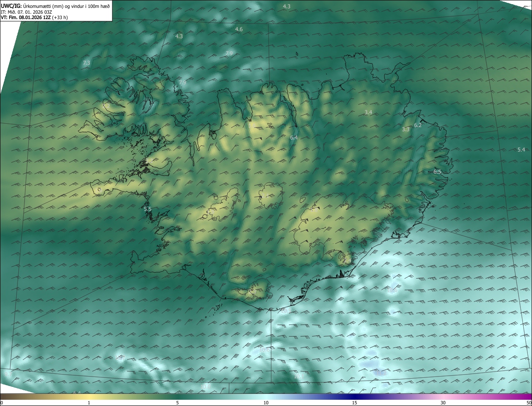
Task: Click the 10 tick on color scale
Action: coord(266,403)
